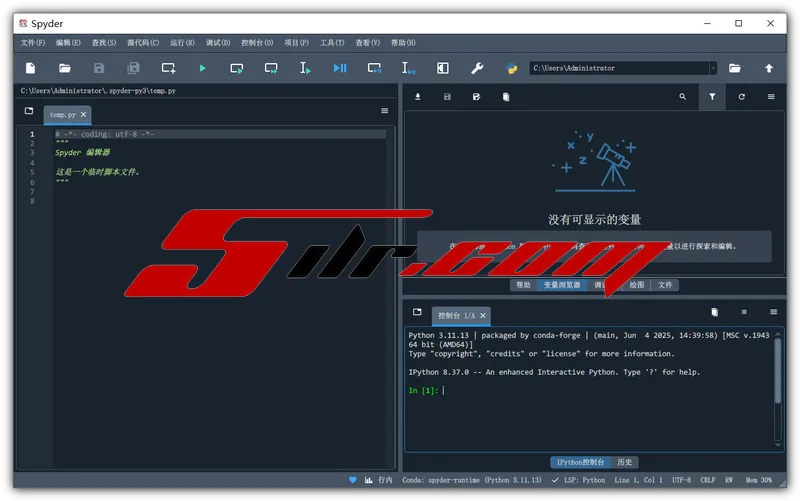Click the working directory path field
Screen dimensions: 800x501
coord(619,68)
